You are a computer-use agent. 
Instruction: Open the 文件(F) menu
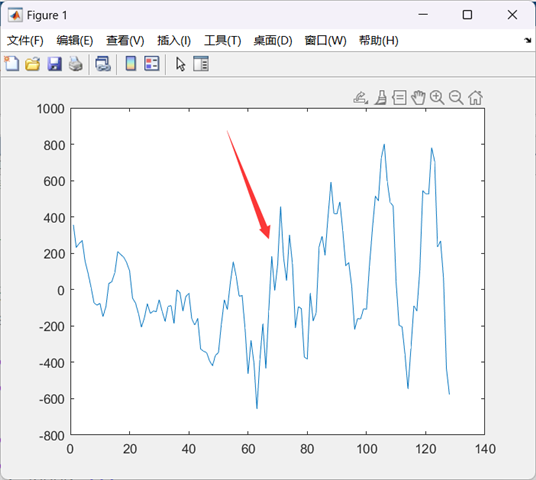25,41
